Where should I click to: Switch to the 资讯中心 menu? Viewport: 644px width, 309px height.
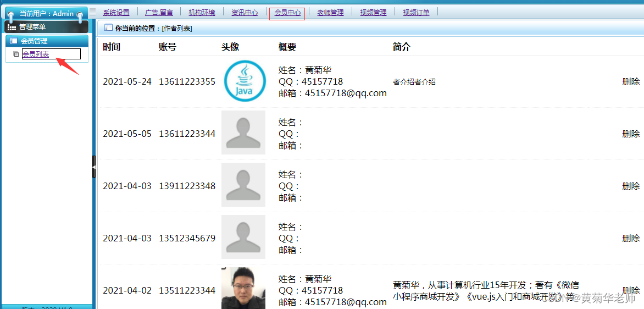pyautogui.click(x=245, y=13)
